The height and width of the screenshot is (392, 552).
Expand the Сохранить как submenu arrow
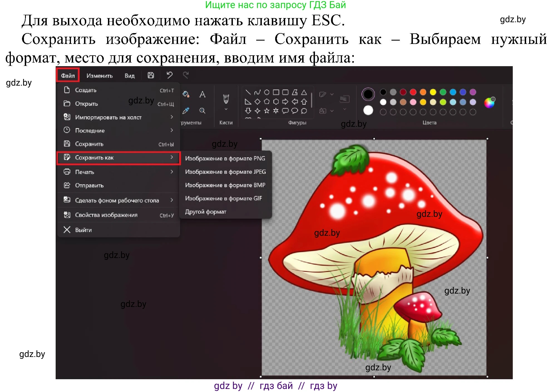pos(172,157)
